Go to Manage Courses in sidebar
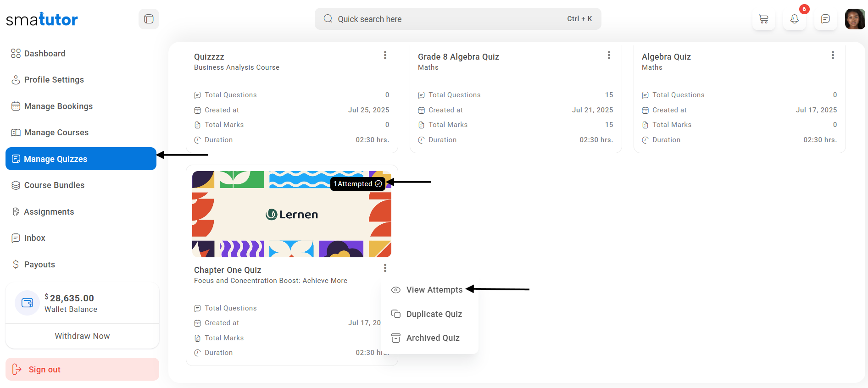 coord(56,133)
